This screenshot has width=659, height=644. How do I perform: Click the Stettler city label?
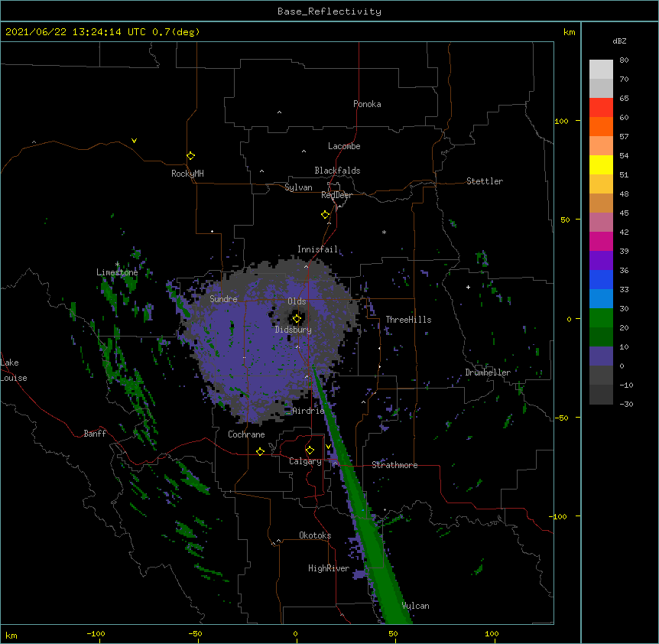click(x=485, y=181)
